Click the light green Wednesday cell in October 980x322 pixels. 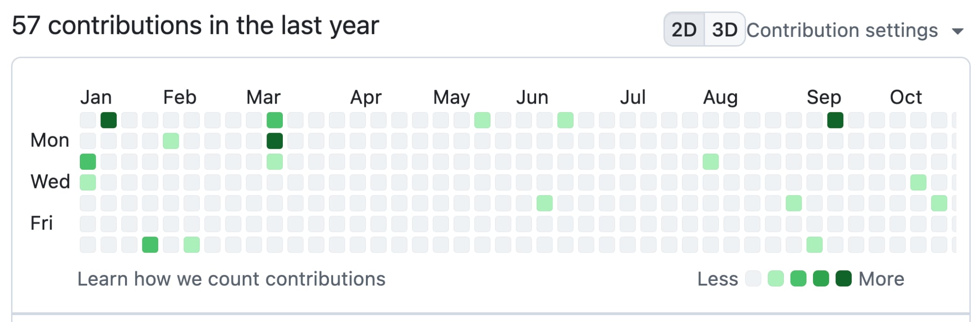click(918, 182)
